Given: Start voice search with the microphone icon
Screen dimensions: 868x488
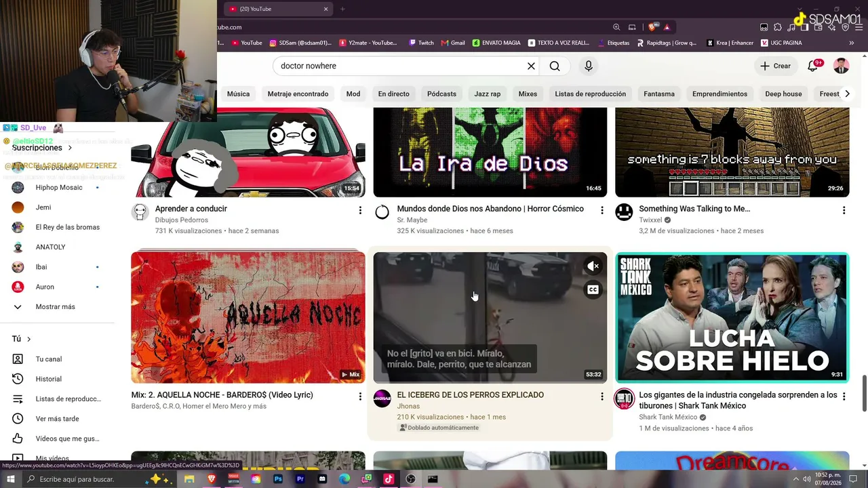Looking at the screenshot, I should [x=589, y=66].
